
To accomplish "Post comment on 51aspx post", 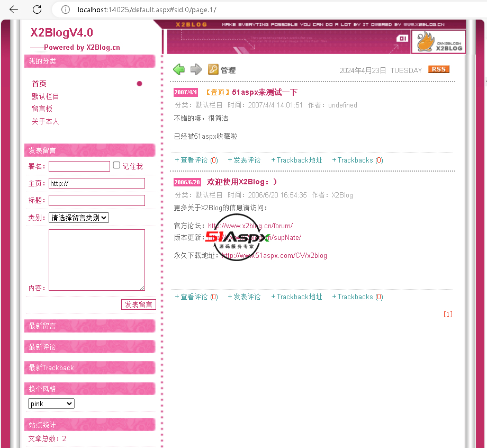I will [244, 160].
